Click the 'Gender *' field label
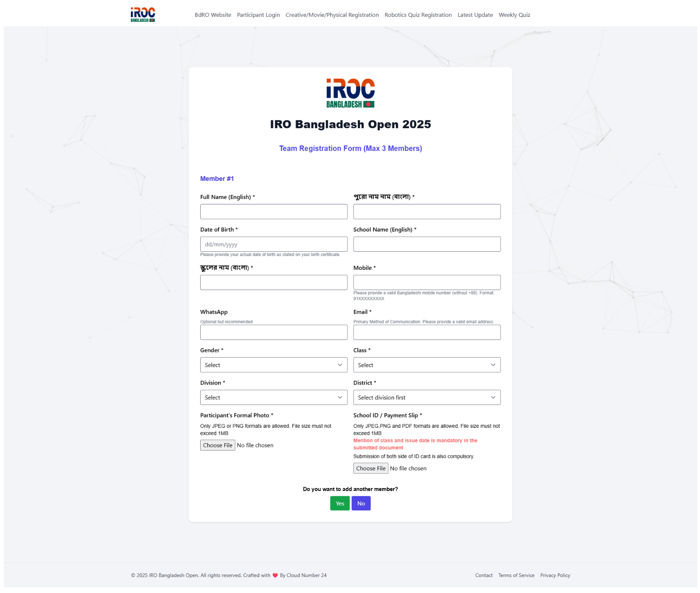Viewport: 700px width, 593px height. coord(212,350)
